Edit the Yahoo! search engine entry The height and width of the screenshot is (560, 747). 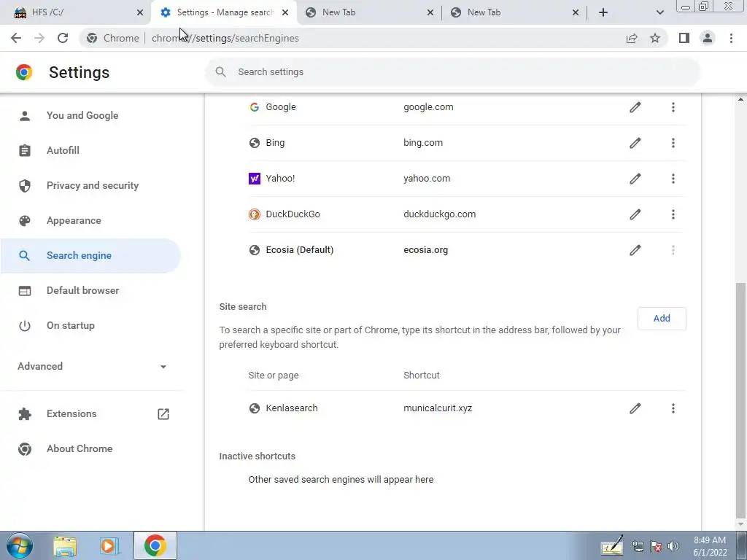(x=635, y=179)
